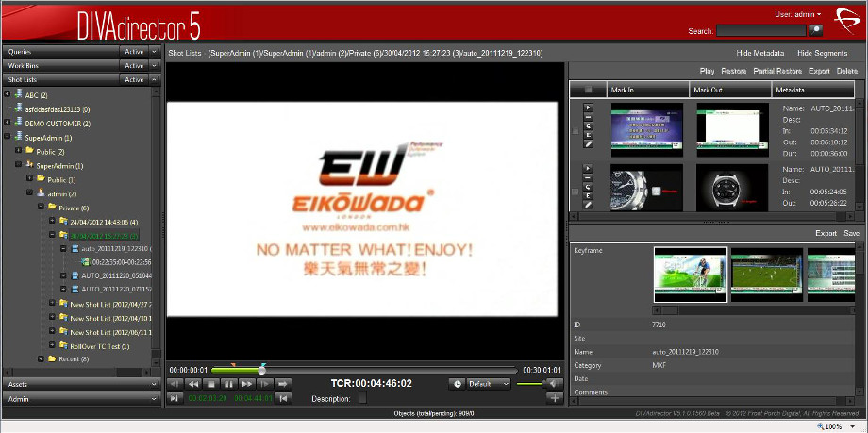Open the User admin dropdown
Screen dimensions: 868x433
coord(797,14)
